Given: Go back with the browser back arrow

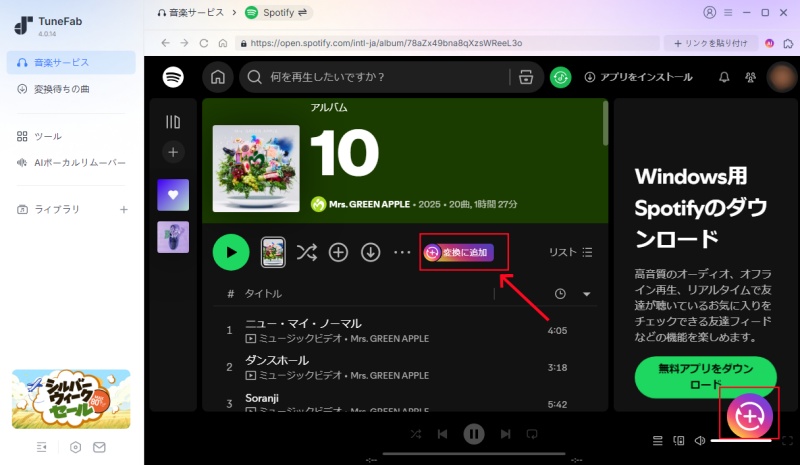Looking at the screenshot, I should click(165, 43).
